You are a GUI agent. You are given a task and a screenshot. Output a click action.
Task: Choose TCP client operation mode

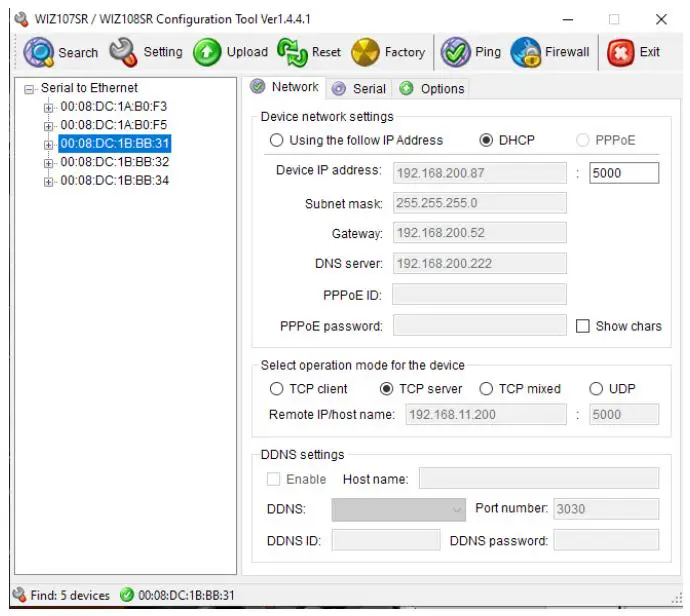click(276, 389)
